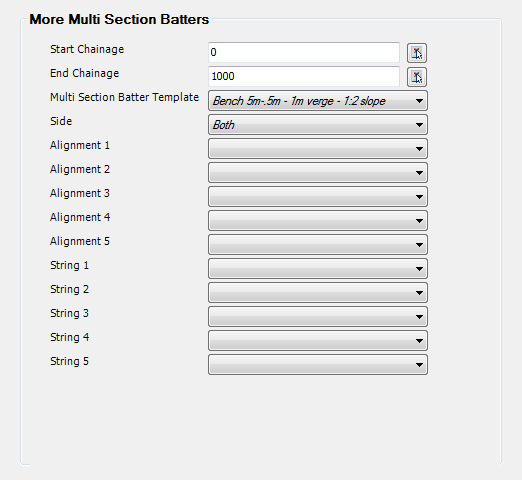Open the String 1 dropdown

pyautogui.click(x=318, y=269)
